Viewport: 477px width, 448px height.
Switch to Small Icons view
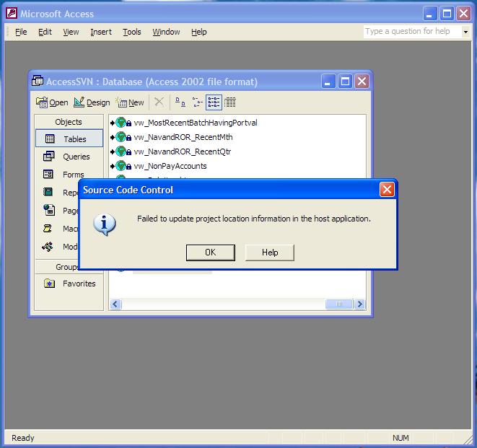pos(197,102)
